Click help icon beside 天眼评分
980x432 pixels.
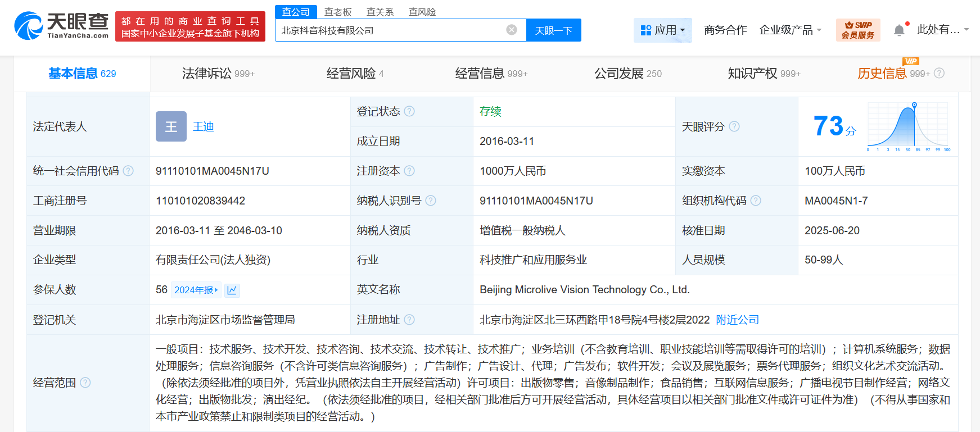pyautogui.click(x=734, y=127)
